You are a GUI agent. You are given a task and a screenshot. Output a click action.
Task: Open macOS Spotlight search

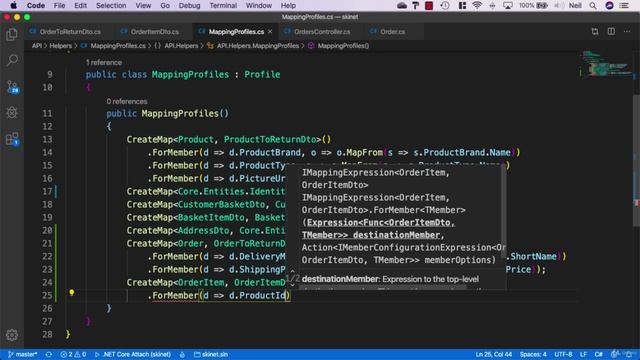point(593,6)
